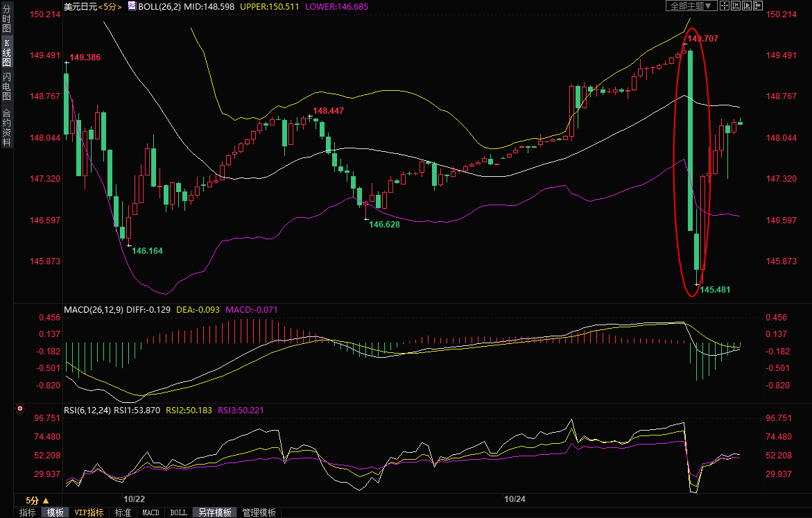Switch to 分时图 view tab
The image size is (812, 518).
(x=7, y=19)
